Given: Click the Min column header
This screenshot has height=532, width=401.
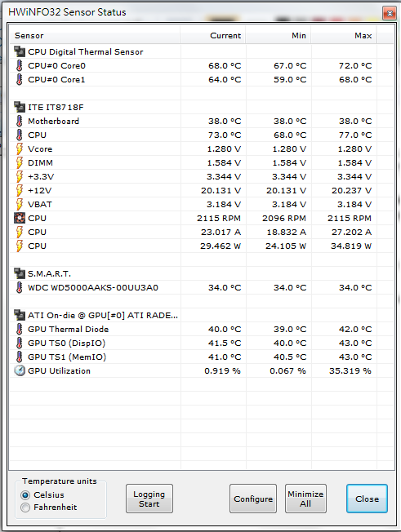Looking at the screenshot, I should 278,36.
